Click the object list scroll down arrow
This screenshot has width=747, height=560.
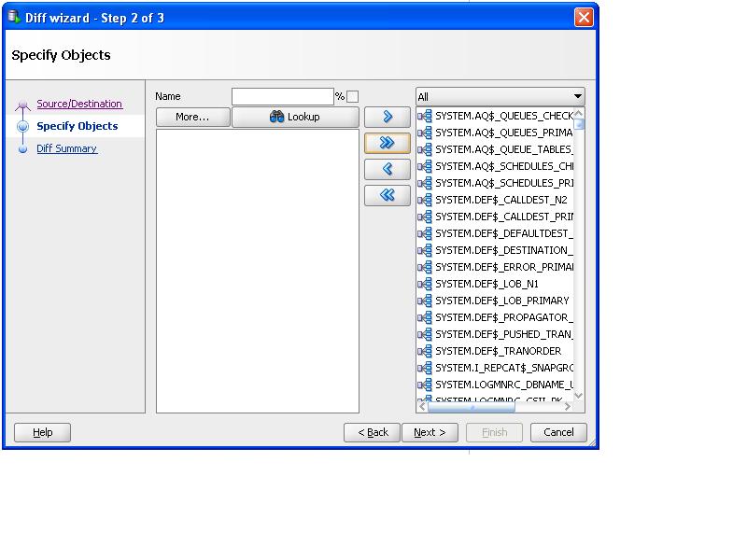point(579,396)
